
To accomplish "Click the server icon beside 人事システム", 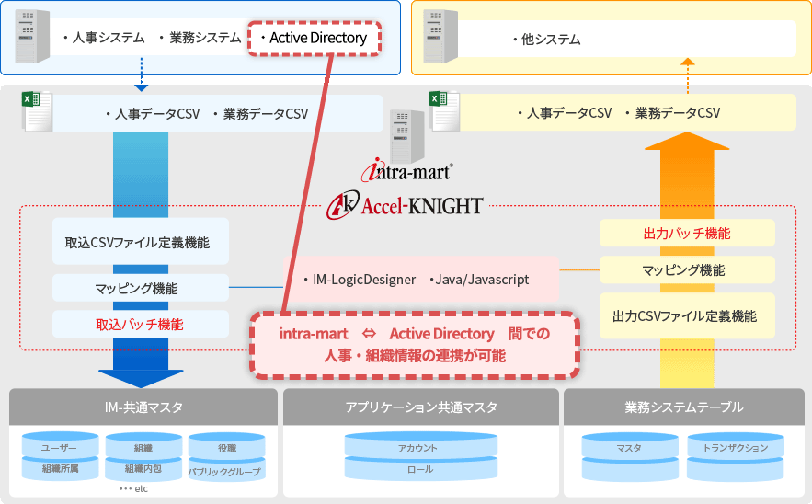I will pyautogui.click(x=32, y=36).
